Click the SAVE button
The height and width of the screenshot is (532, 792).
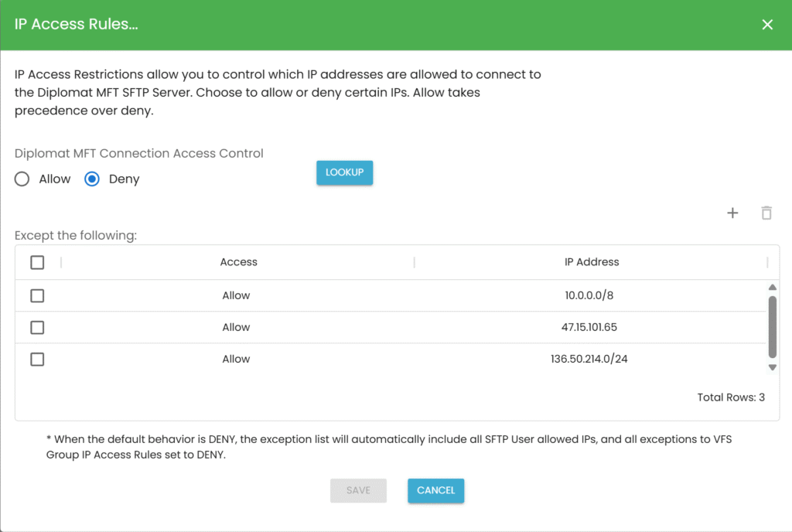coord(358,490)
